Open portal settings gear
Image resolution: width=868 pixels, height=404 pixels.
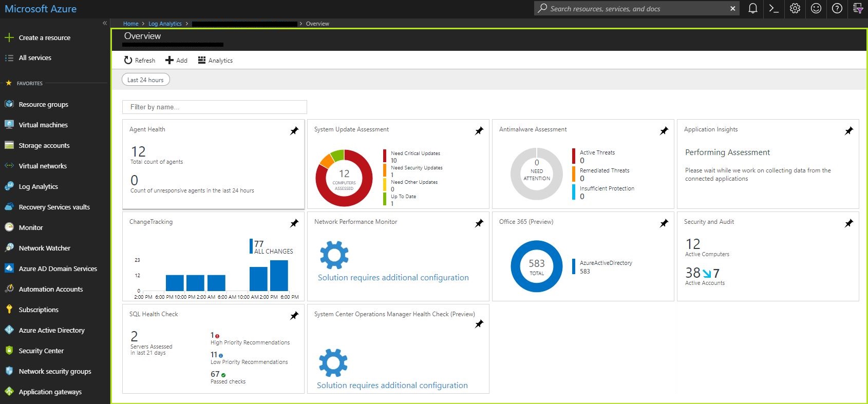[x=795, y=8]
